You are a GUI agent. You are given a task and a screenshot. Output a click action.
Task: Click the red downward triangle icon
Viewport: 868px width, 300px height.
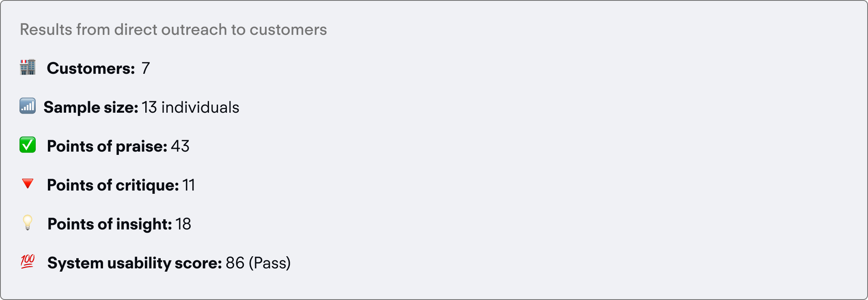coord(28,184)
